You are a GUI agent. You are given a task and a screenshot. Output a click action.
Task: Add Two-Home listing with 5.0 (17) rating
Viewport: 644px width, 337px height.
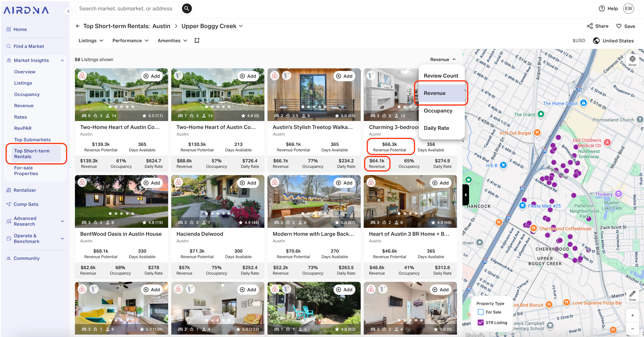coord(152,76)
